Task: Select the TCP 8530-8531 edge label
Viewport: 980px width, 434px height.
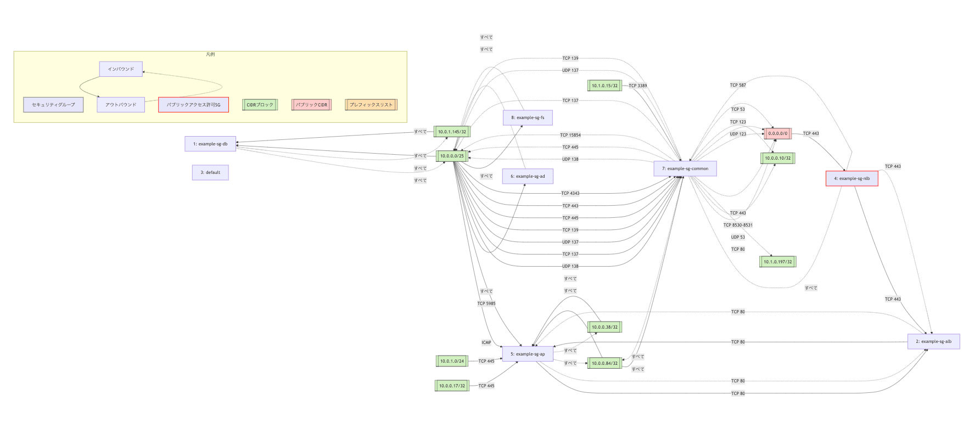Action: [738, 225]
